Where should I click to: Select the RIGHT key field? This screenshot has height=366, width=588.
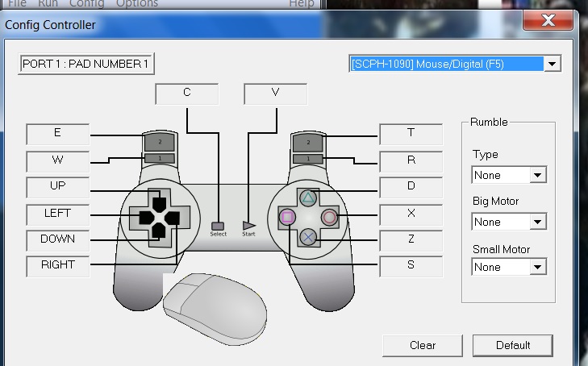coord(58,266)
